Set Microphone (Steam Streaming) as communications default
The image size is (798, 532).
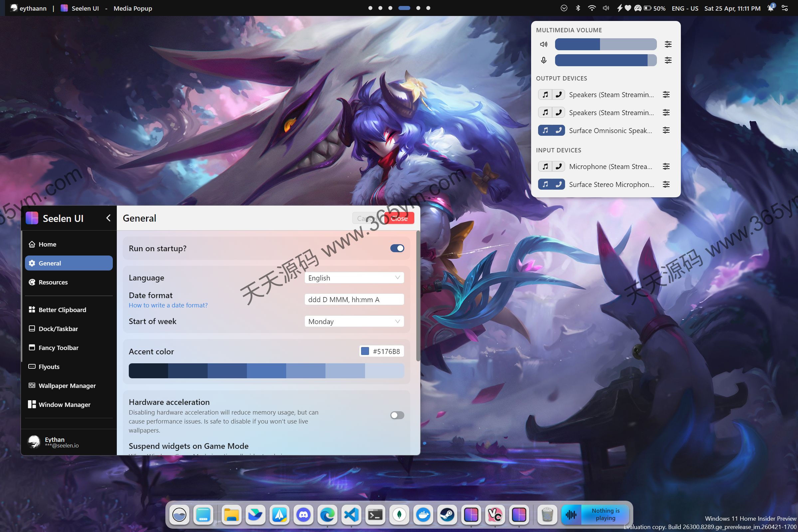point(558,166)
